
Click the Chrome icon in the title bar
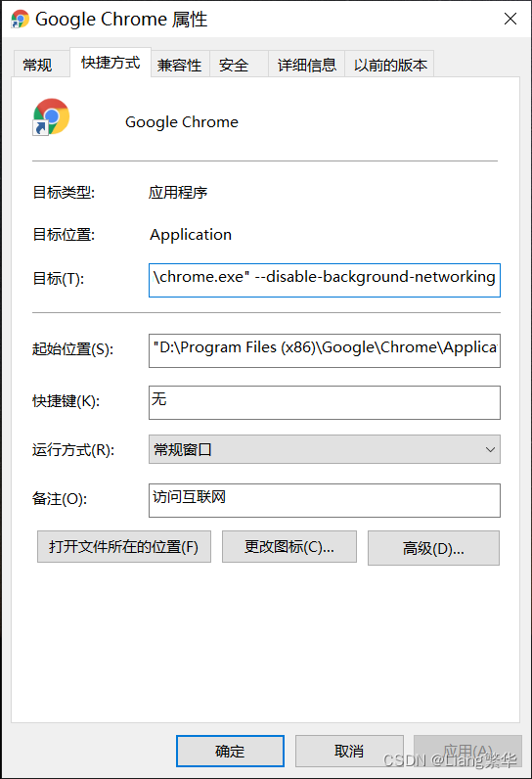pyautogui.click(x=20, y=19)
